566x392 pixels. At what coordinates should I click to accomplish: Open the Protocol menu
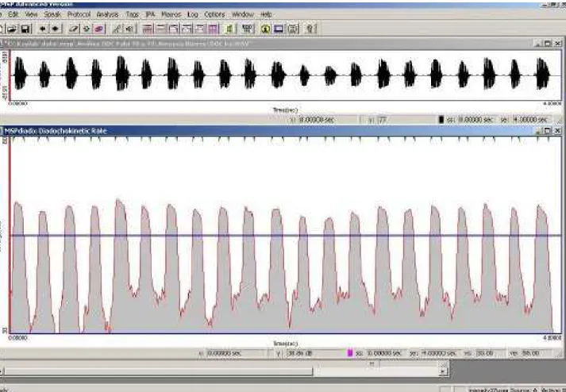point(79,14)
